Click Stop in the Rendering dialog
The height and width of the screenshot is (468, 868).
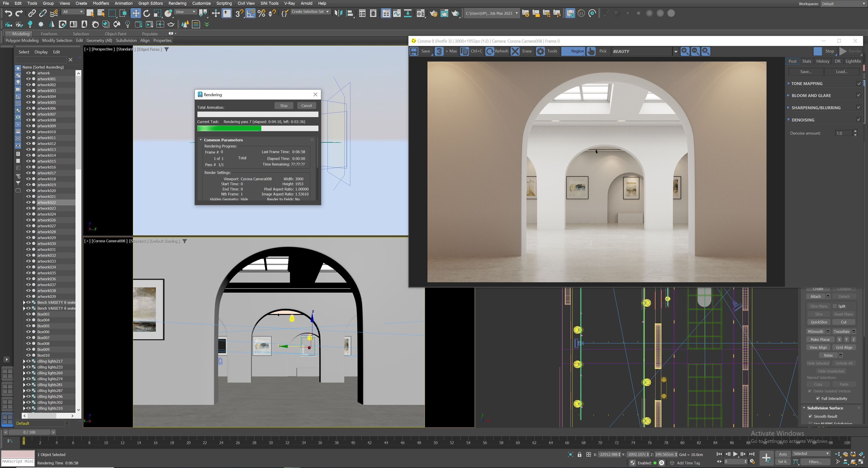coord(284,106)
